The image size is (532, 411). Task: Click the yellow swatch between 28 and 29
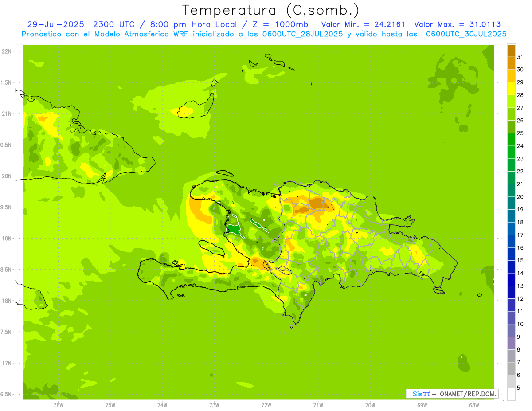(511, 89)
